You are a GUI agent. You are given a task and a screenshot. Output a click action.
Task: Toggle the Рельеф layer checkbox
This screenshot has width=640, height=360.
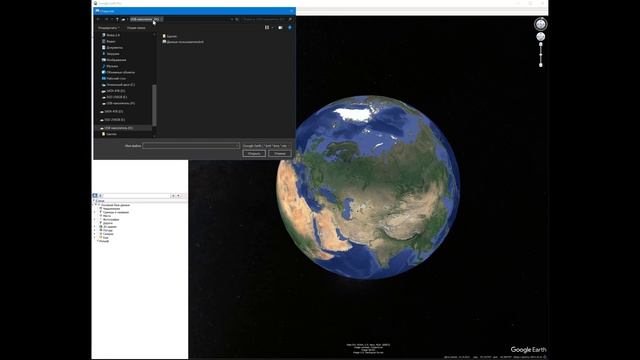click(x=98, y=241)
